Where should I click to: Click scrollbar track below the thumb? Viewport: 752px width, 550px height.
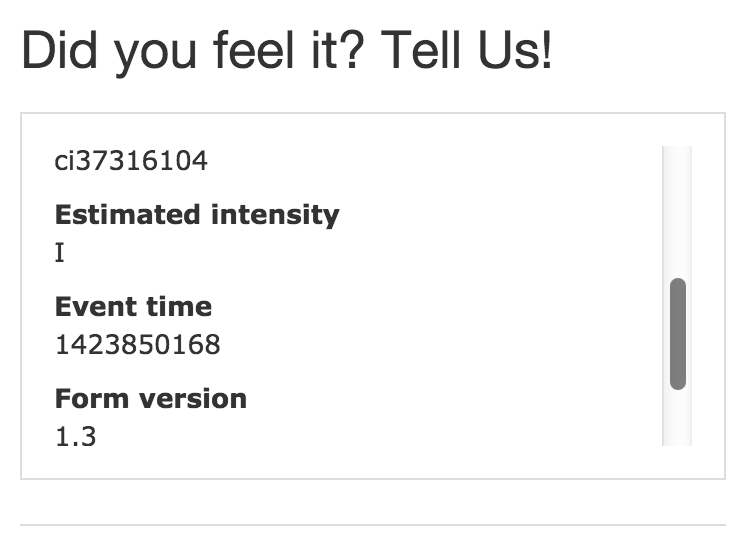[x=677, y=418]
